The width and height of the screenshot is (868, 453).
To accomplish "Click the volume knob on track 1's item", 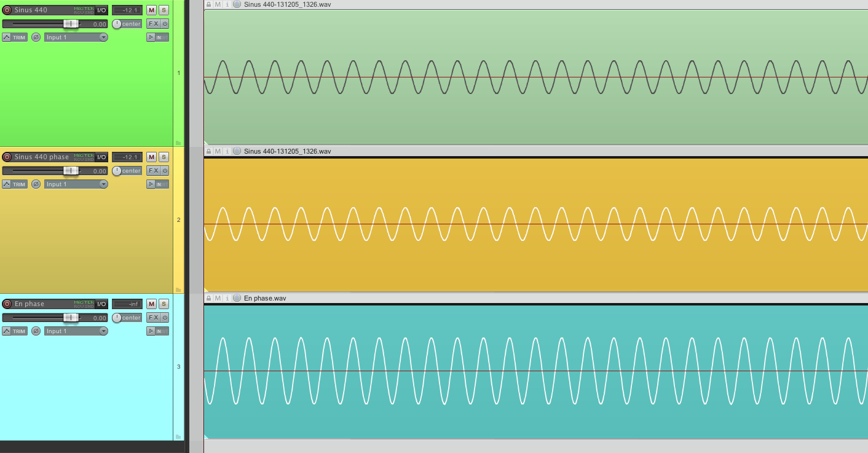I will tap(237, 4).
